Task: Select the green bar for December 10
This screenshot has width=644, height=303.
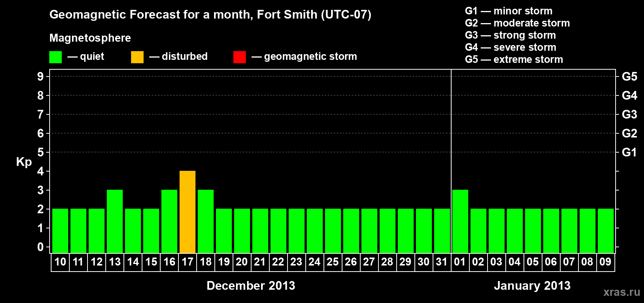Action: pos(60,231)
